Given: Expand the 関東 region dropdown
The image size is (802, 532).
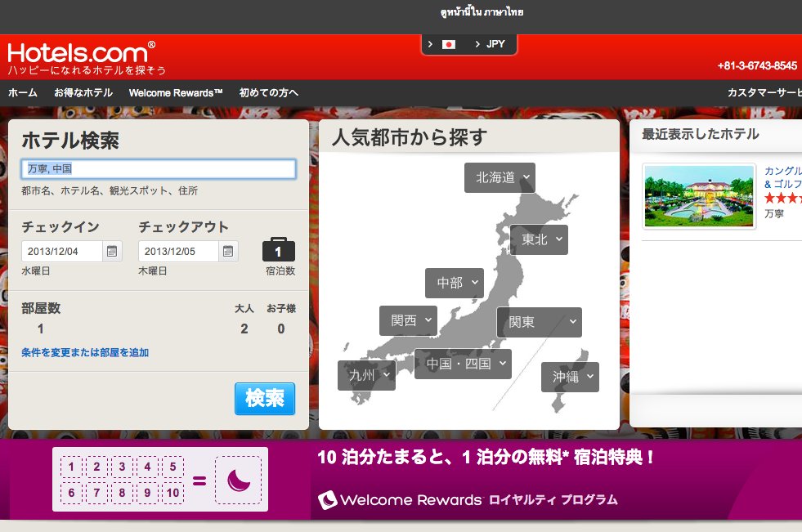Looking at the screenshot, I should (539, 322).
